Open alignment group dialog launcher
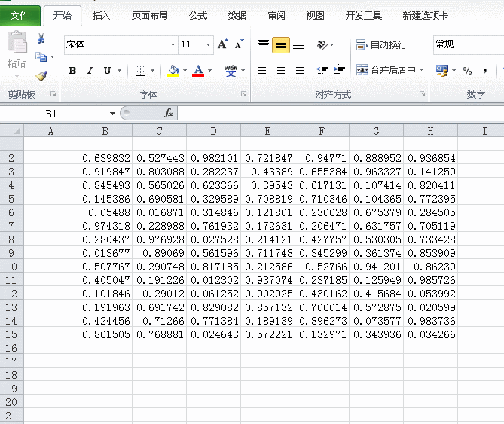Viewport: 504px width, 424px height. [x=422, y=94]
